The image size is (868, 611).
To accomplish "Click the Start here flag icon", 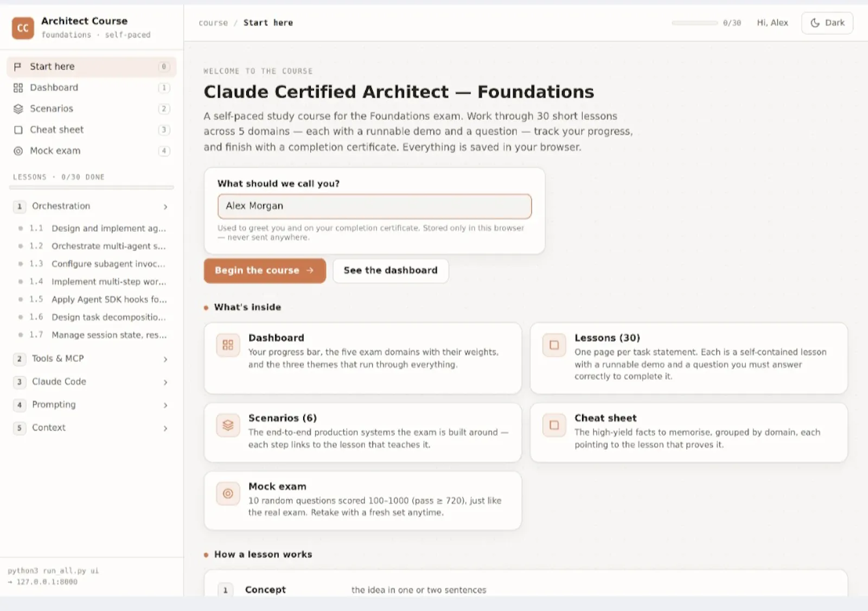I will [18, 66].
